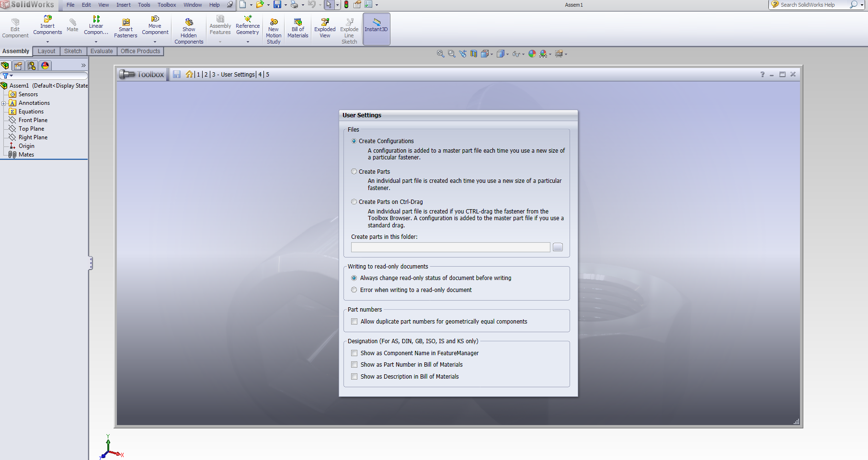Check Show as Part Number in Bill of Materials
Image resolution: width=868 pixels, height=460 pixels.
point(354,365)
